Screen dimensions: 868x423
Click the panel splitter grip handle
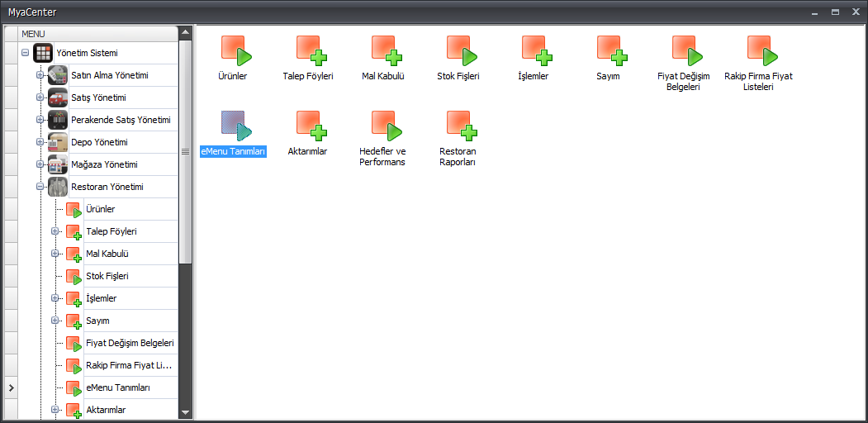(185, 151)
